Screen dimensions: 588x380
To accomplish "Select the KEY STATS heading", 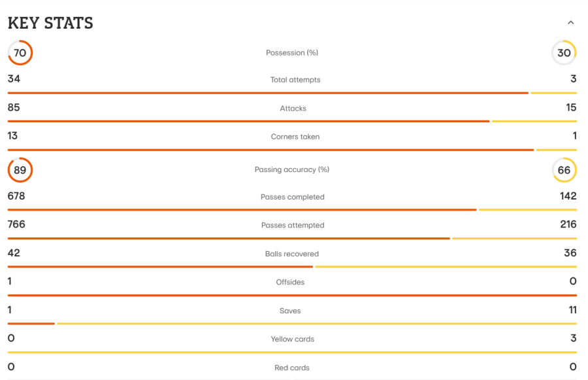I will click(x=50, y=23).
